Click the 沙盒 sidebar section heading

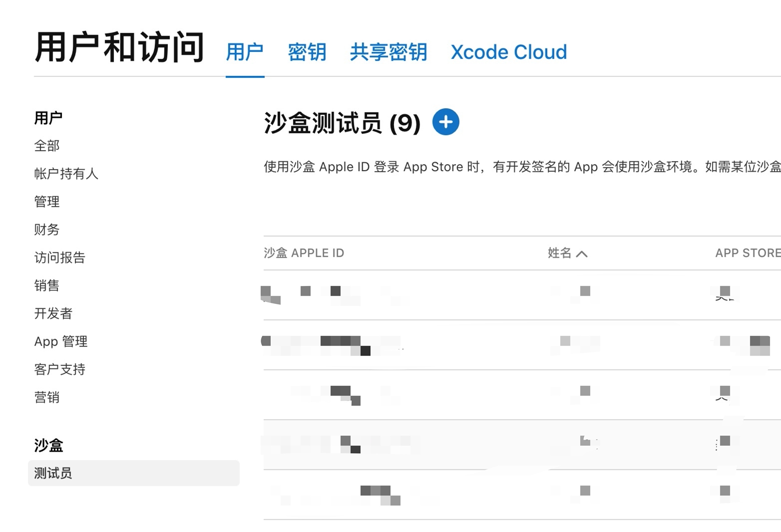[48, 445]
